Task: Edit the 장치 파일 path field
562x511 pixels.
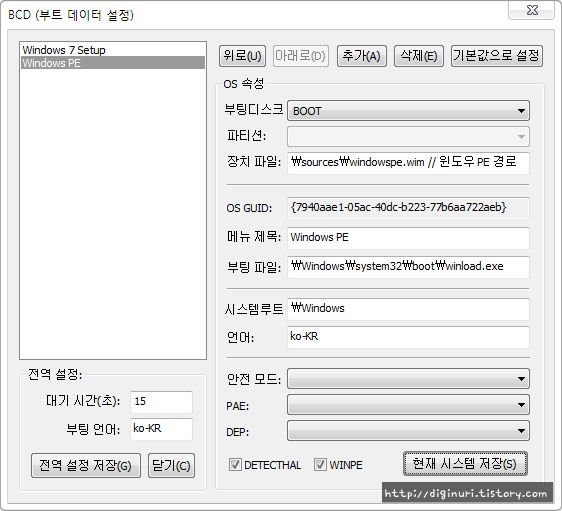Action: pyautogui.click(x=408, y=163)
